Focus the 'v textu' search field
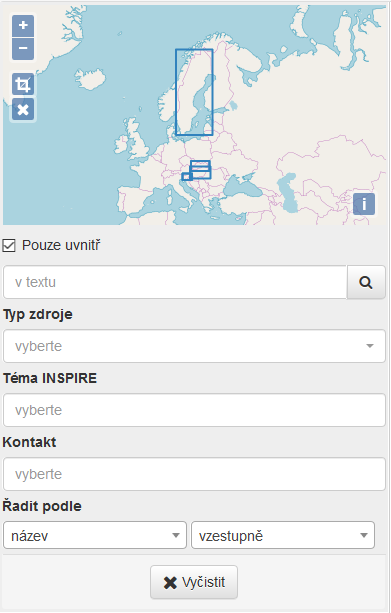This screenshot has width=391, height=613. click(175, 282)
